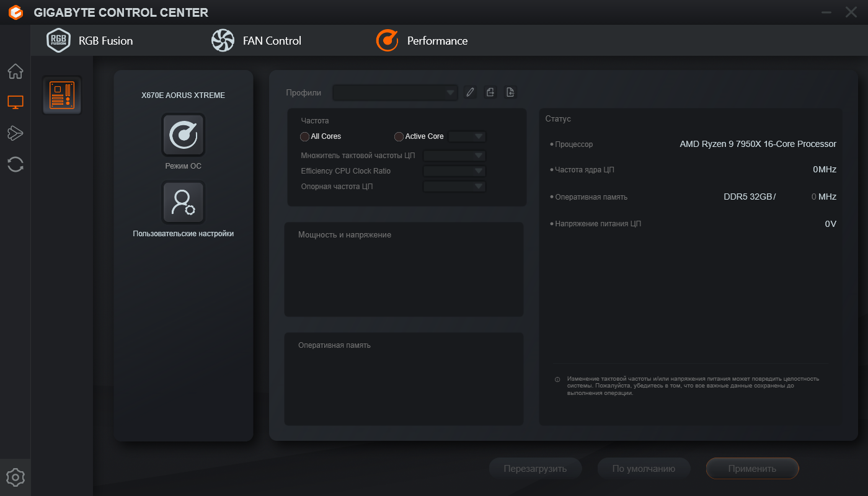Viewport: 868px width, 496px height.
Task: Click the По умолчанию button
Action: 644,469
